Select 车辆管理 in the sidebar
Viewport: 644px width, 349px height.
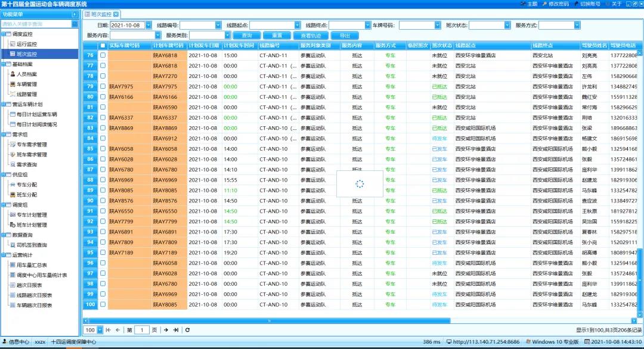pyautogui.click(x=26, y=85)
